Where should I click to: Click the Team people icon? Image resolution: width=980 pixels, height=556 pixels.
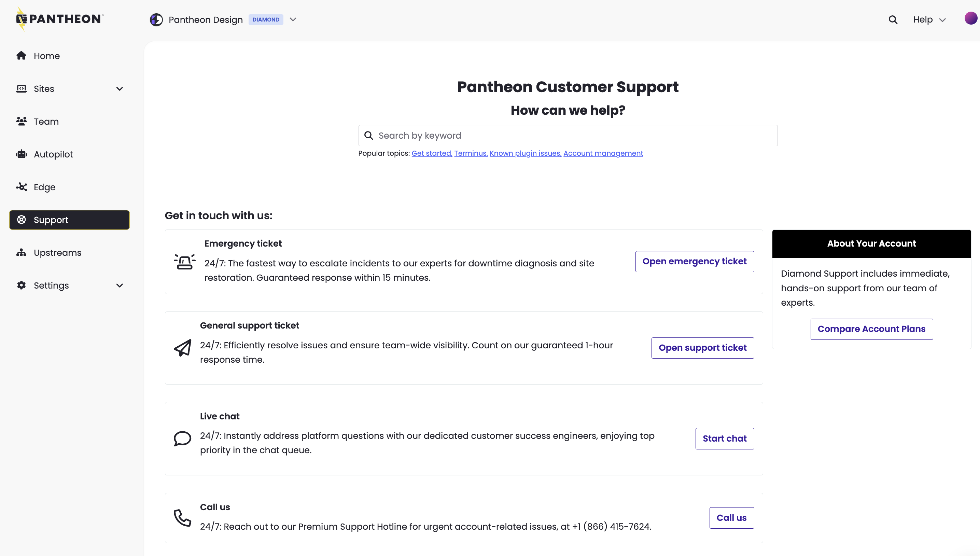[x=22, y=121]
